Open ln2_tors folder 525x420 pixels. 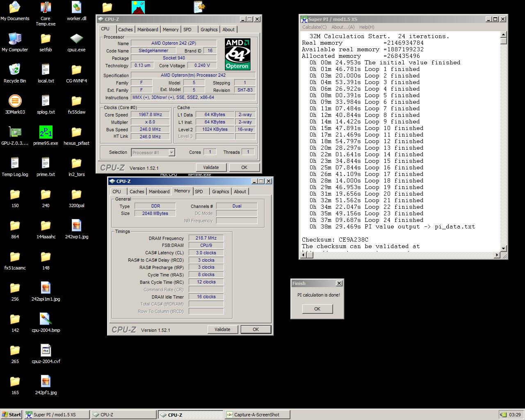76,167
